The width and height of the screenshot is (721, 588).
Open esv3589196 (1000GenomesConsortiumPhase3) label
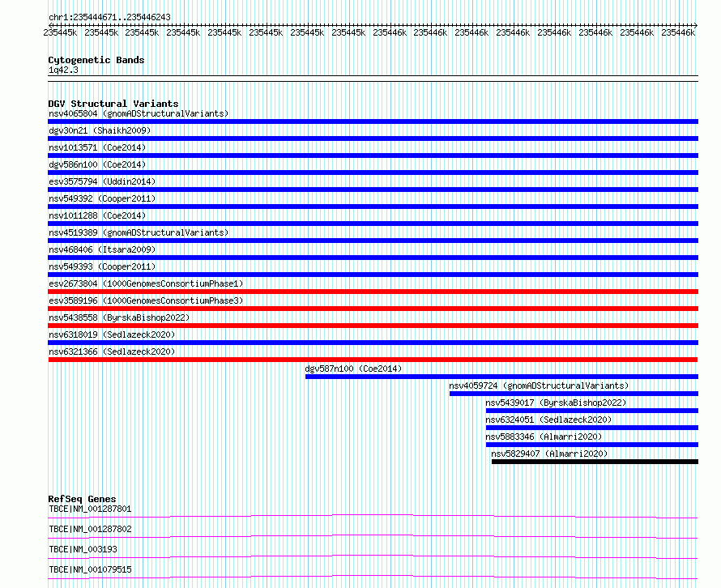point(146,300)
